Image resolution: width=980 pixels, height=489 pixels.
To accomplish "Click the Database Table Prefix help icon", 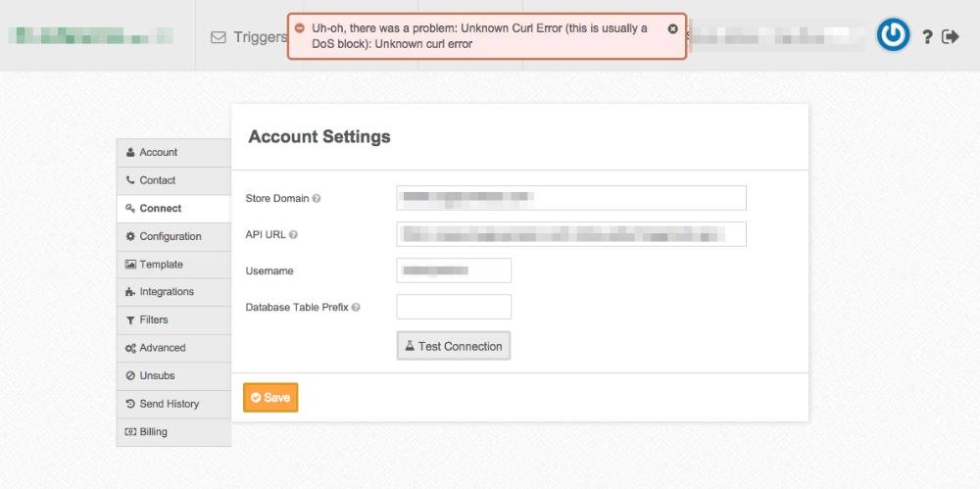I will pyautogui.click(x=356, y=308).
